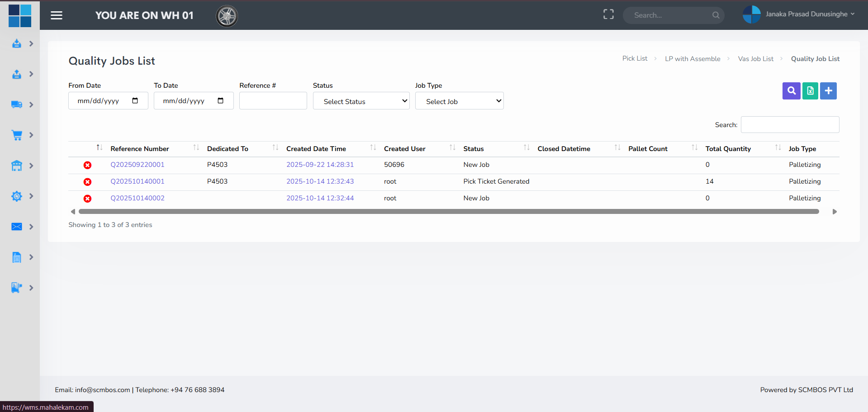Screen dimensions: 868x412
Task: Open the truck delivery sidebar menu
Action: [17, 104]
